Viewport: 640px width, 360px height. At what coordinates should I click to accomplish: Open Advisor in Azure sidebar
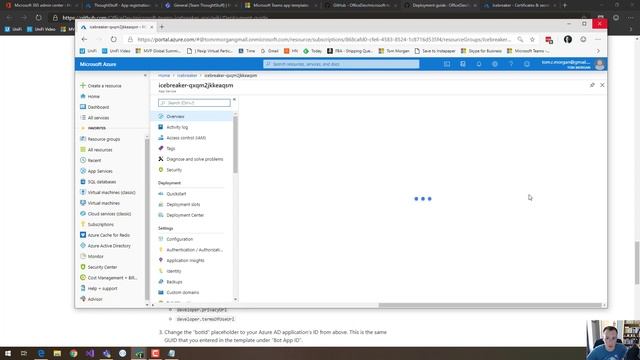[x=91, y=299]
